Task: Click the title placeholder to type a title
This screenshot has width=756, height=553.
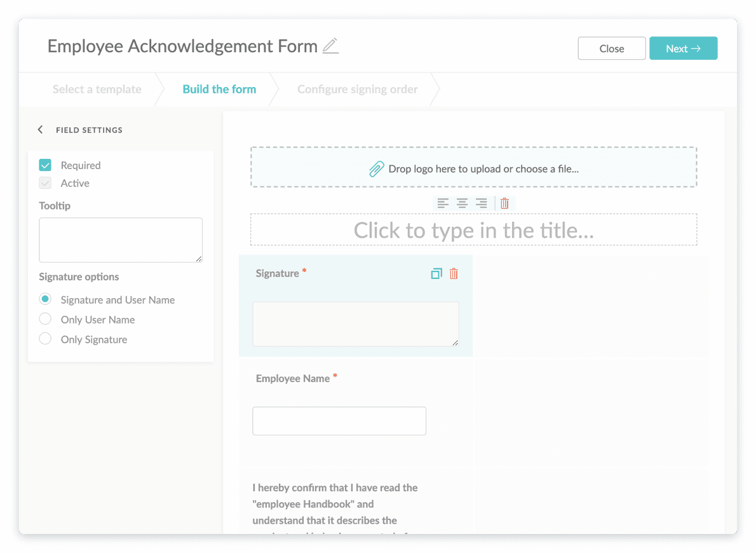Action: [x=473, y=230]
